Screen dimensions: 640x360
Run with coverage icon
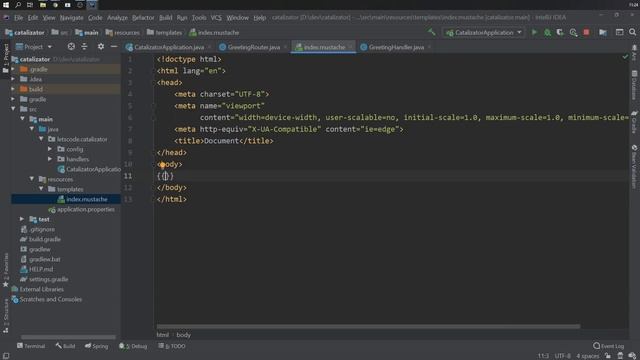(x=560, y=32)
